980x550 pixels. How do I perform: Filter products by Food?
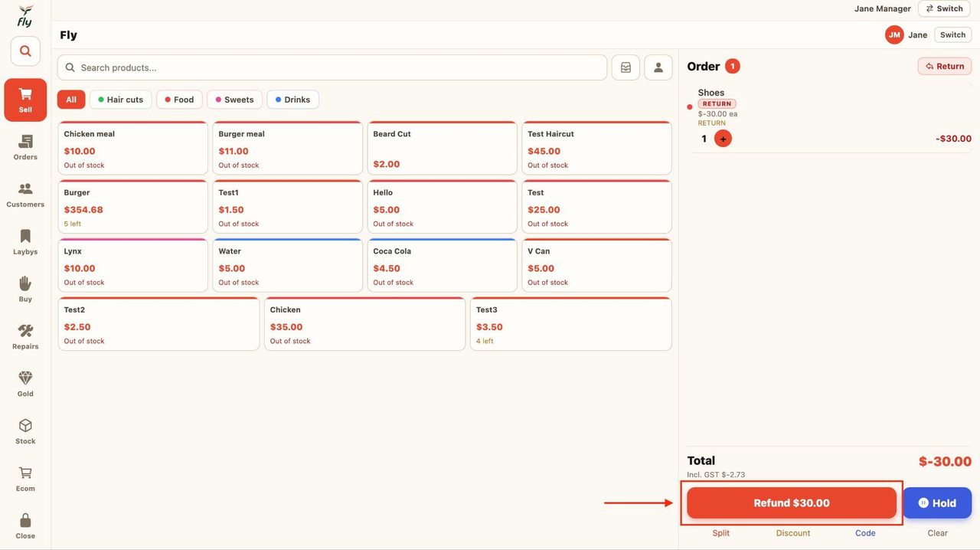179,100
